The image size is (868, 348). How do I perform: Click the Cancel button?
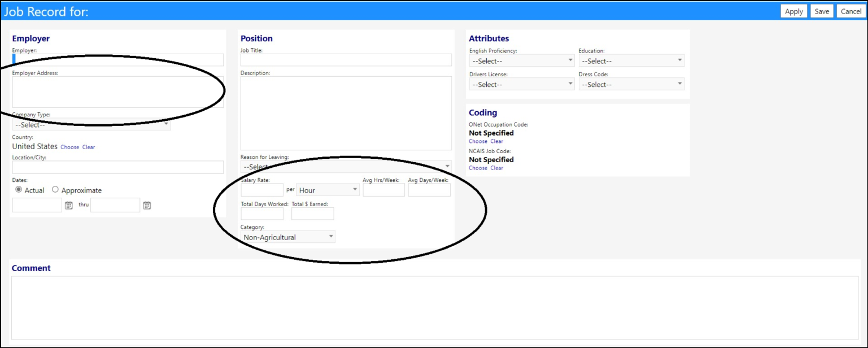[851, 11]
